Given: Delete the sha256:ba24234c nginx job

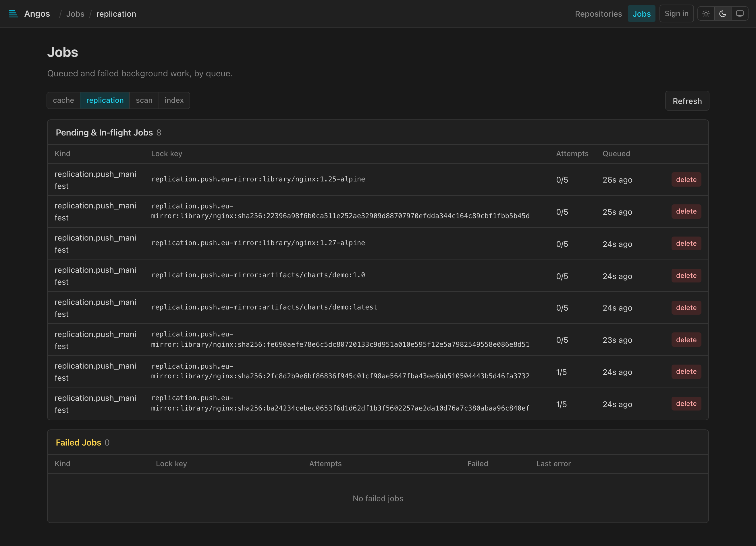Looking at the screenshot, I should pyautogui.click(x=686, y=403).
